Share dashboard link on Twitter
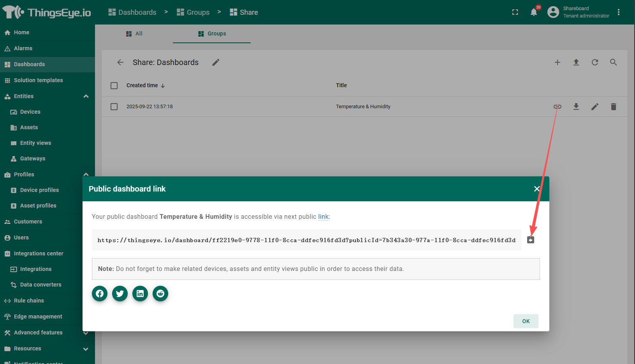Screen dimensions: 635x364 click(120, 294)
